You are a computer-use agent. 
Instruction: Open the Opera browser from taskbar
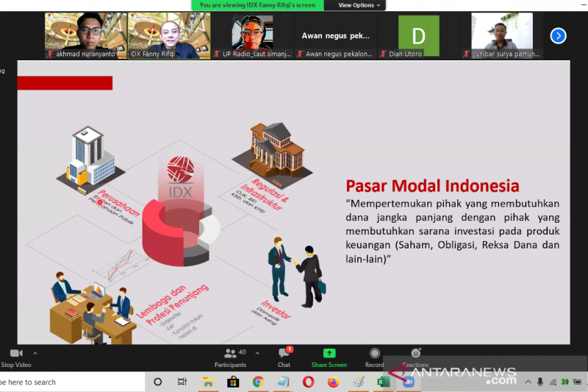click(308, 382)
